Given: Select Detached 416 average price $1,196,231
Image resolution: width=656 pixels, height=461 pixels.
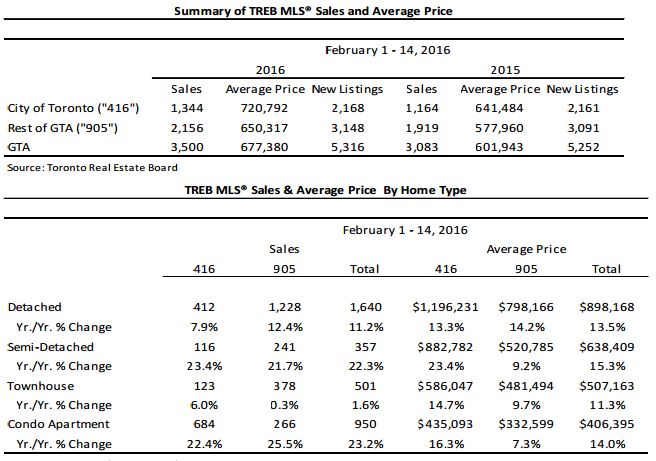Looking at the screenshot, I should coord(445,307).
